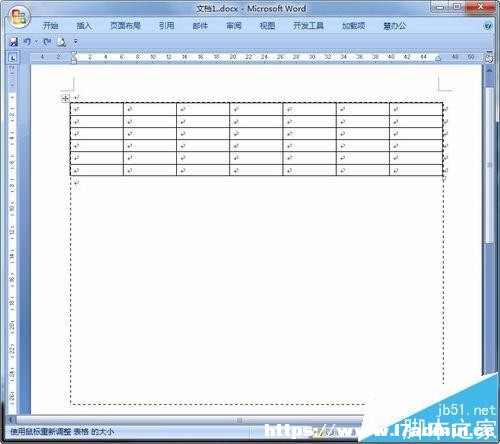Switch tab stop type with the L selector
Viewport: 500px width, 444px height.
point(13,57)
